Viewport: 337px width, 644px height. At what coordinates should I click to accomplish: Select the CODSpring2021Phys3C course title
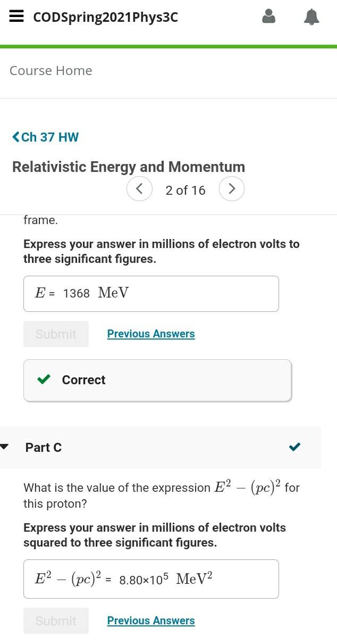[x=105, y=17]
